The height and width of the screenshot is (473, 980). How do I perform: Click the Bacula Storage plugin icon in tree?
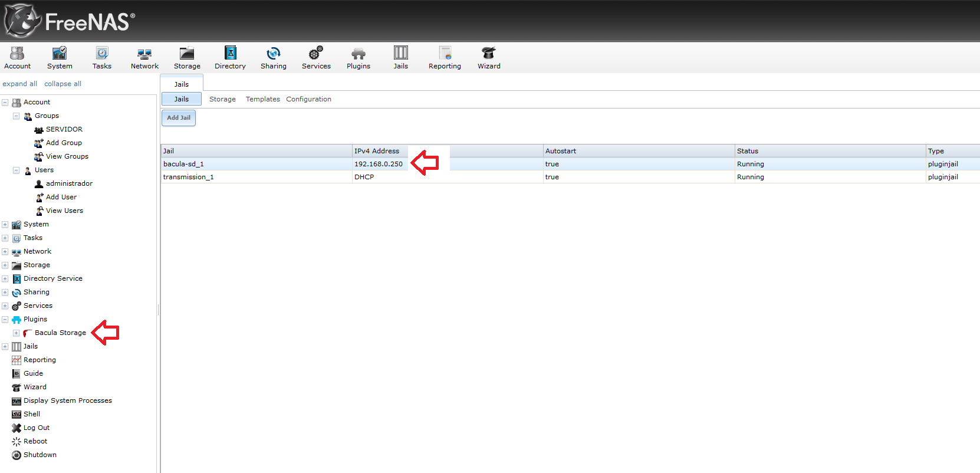point(28,333)
